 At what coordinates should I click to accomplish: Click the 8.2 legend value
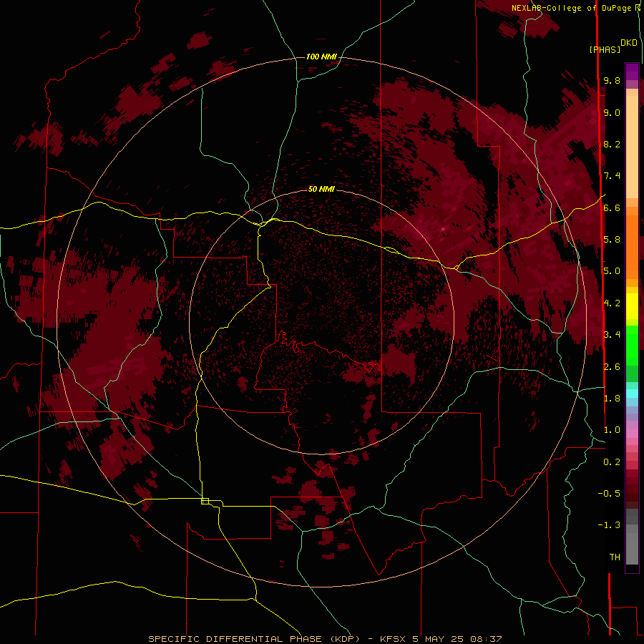click(612, 144)
